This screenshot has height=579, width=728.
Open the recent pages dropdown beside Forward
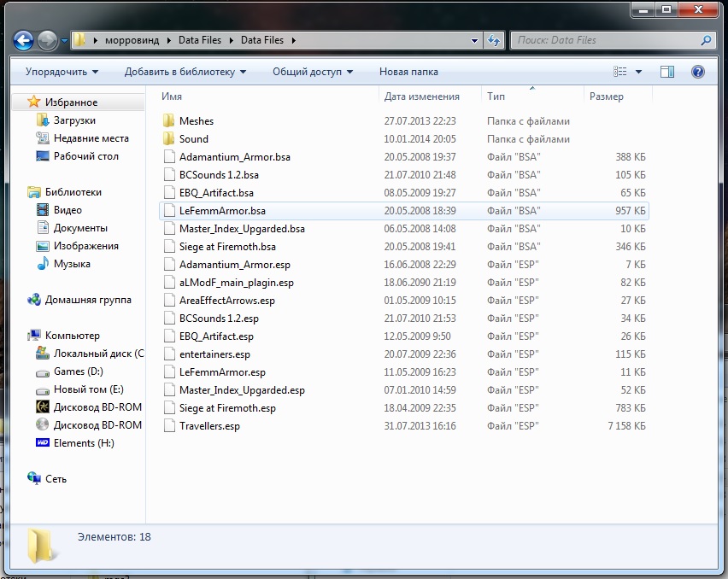tap(64, 41)
